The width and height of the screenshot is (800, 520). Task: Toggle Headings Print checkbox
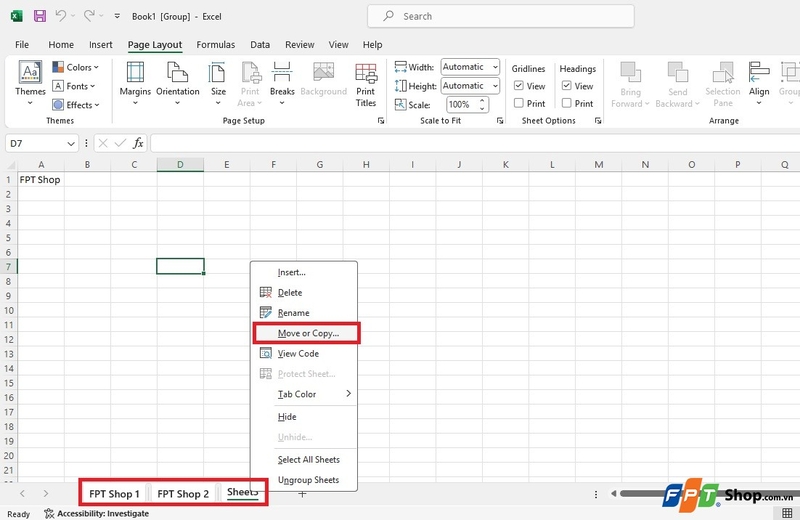tap(566, 103)
